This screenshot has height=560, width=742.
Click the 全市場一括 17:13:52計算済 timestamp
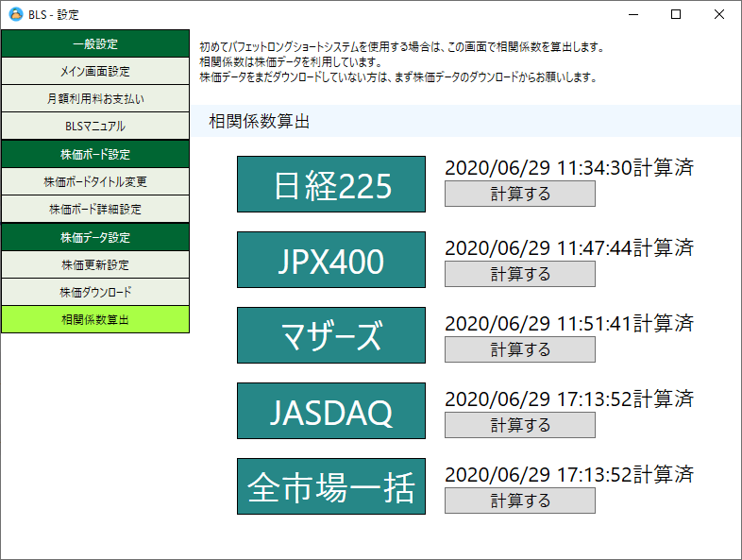(569, 474)
